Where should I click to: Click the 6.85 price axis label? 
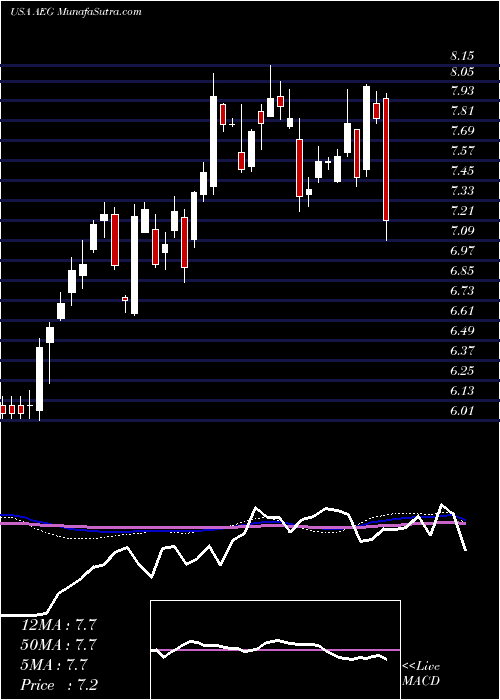(462, 271)
